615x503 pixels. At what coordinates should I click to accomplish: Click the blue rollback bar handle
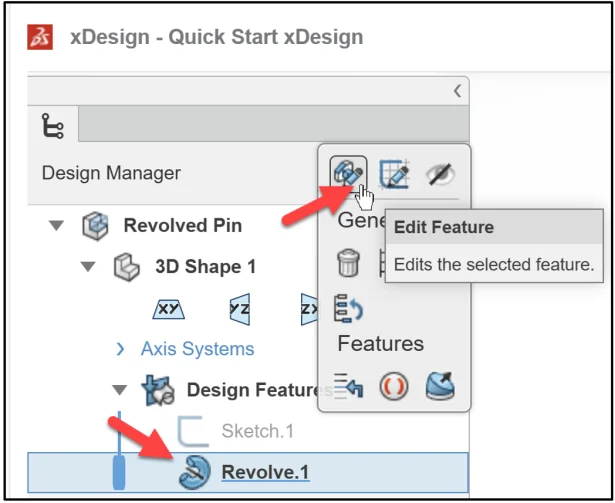click(x=119, y=472)
